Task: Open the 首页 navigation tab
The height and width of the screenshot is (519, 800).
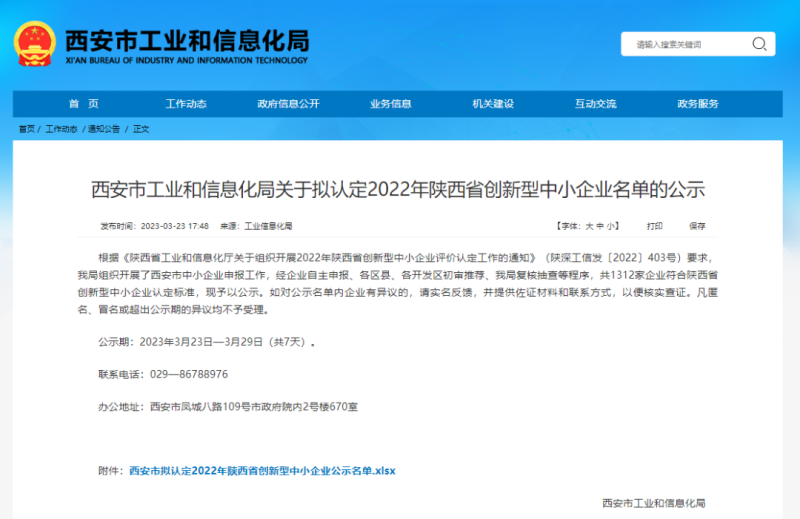Action: point(83,104)
